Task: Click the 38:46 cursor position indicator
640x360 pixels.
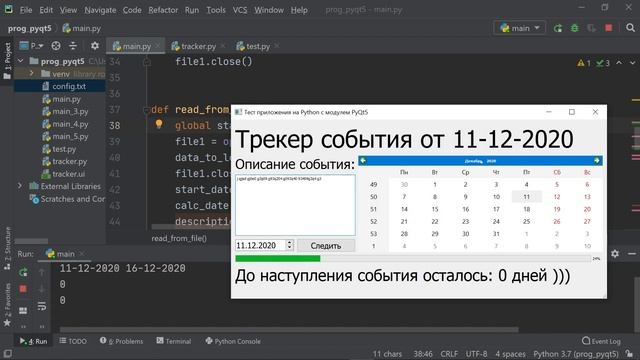Action: 423,354
